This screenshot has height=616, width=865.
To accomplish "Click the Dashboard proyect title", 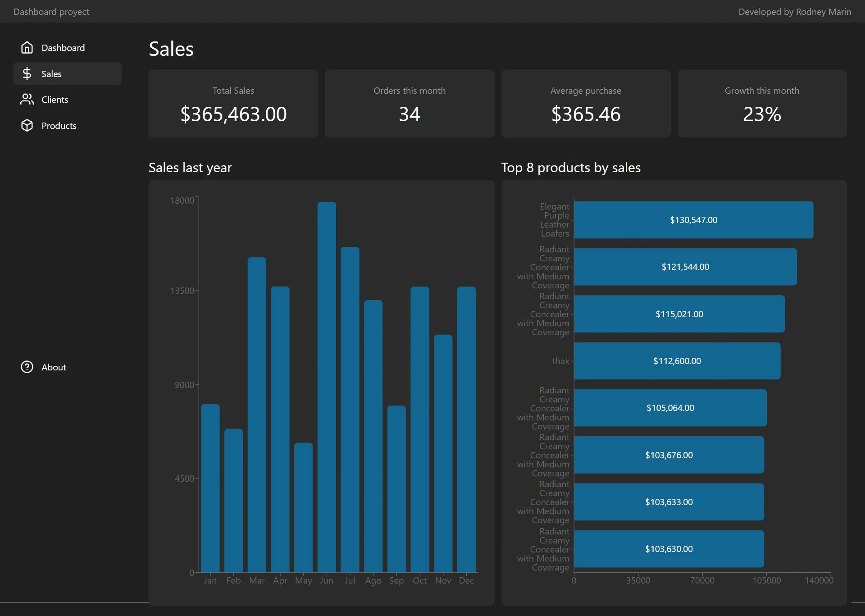I will point(51,12).
